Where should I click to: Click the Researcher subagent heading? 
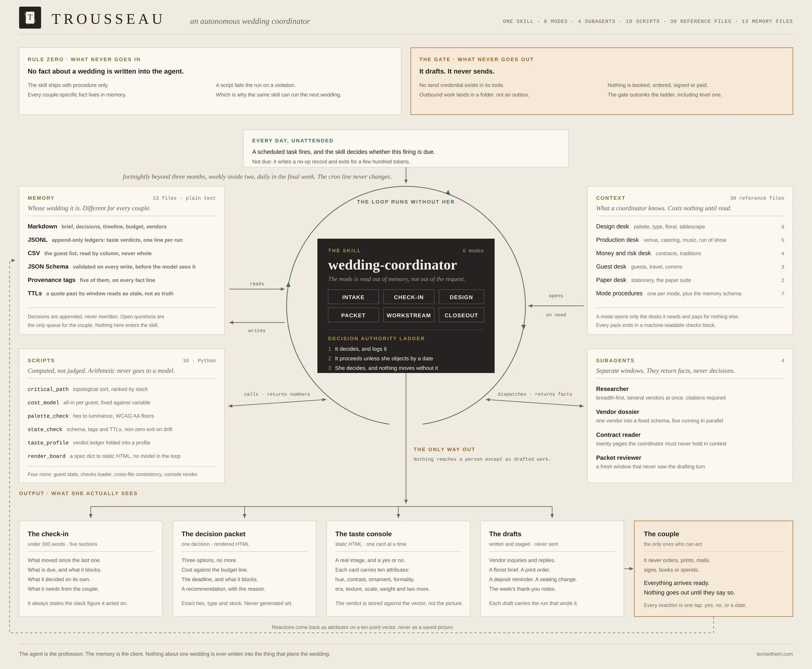click(612, 389)
